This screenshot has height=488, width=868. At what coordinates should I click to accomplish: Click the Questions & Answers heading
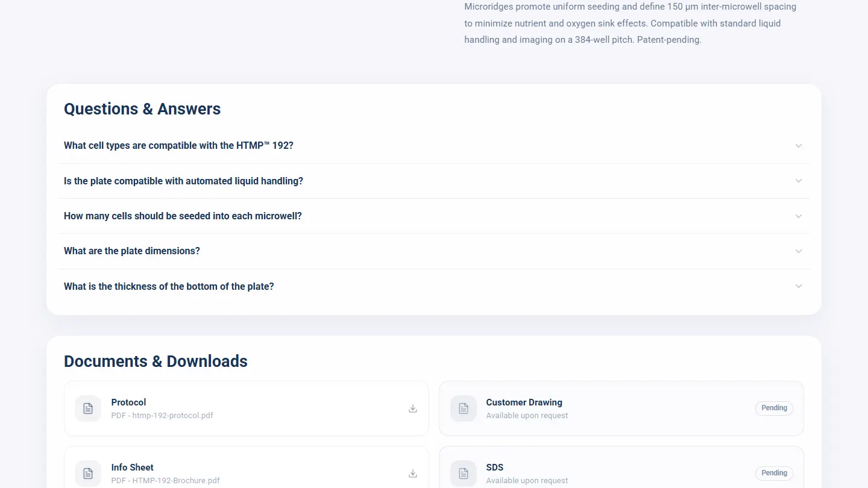coord(142,109)
